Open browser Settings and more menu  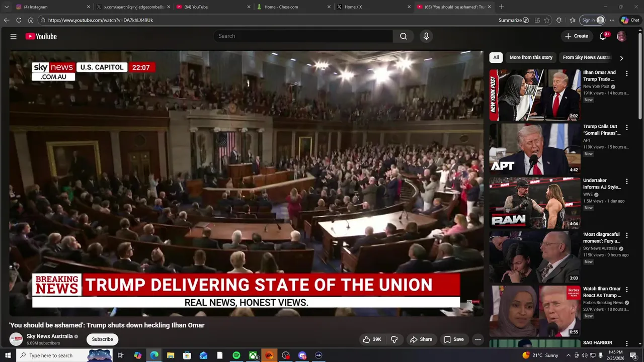click(612, 20)
